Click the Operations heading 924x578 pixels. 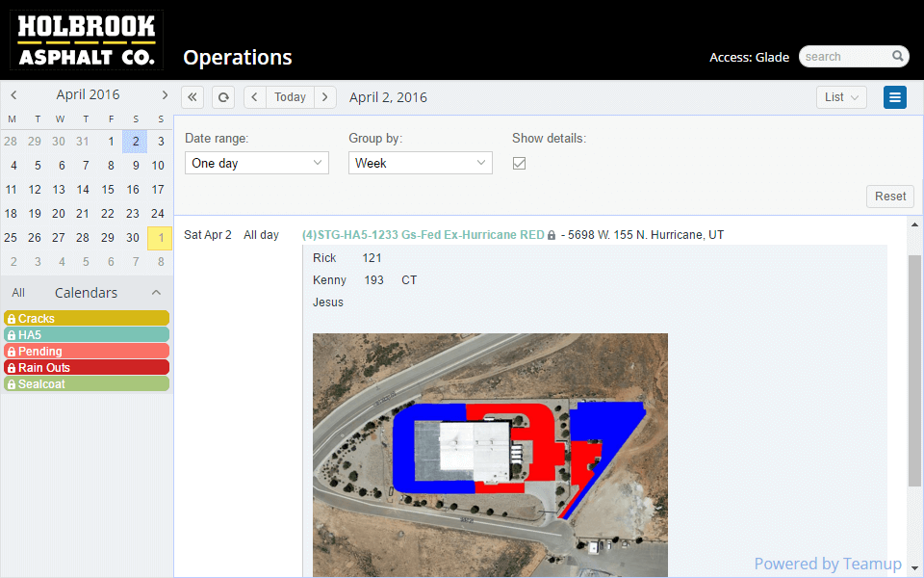coord(238,58)
